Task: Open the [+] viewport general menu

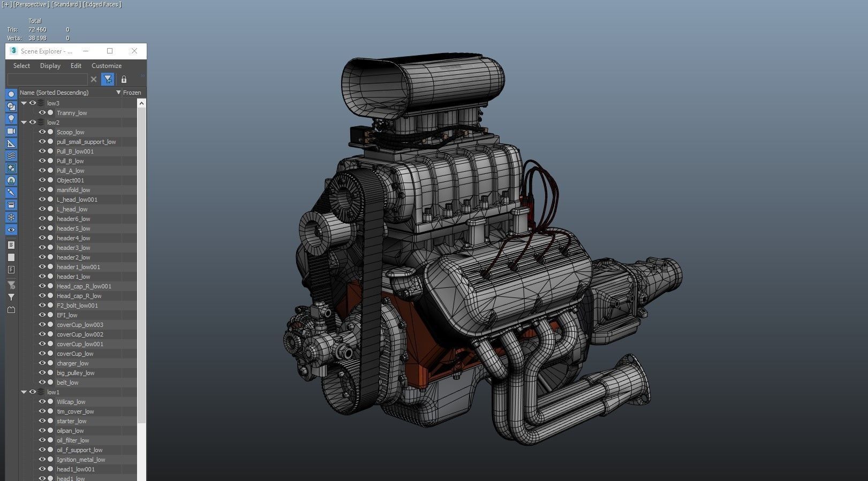Action: (x=6, y=4)
